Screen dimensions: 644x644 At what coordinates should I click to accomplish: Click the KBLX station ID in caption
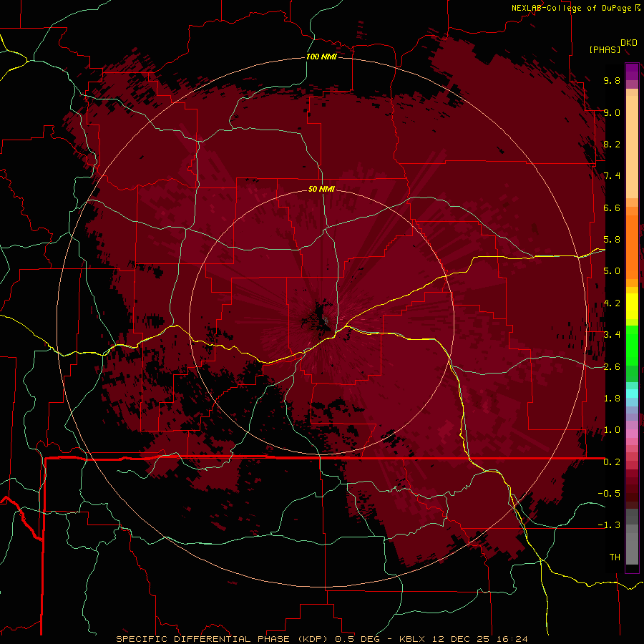[x=414, y=639]
